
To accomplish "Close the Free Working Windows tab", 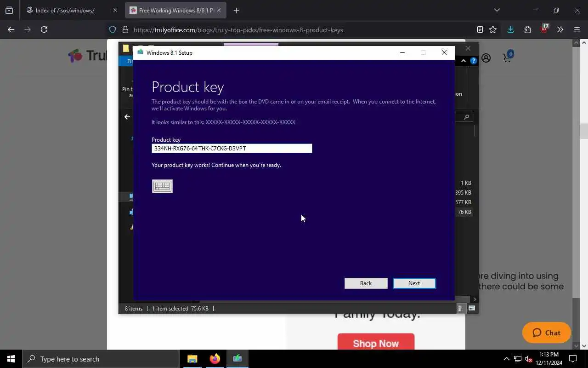I will coord(219,10).
